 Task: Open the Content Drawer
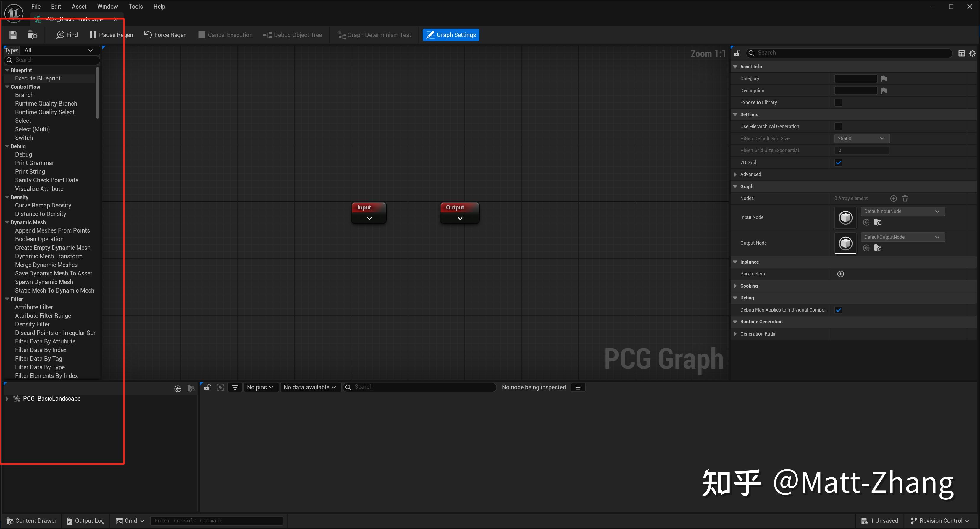click(x=31, y=521)
